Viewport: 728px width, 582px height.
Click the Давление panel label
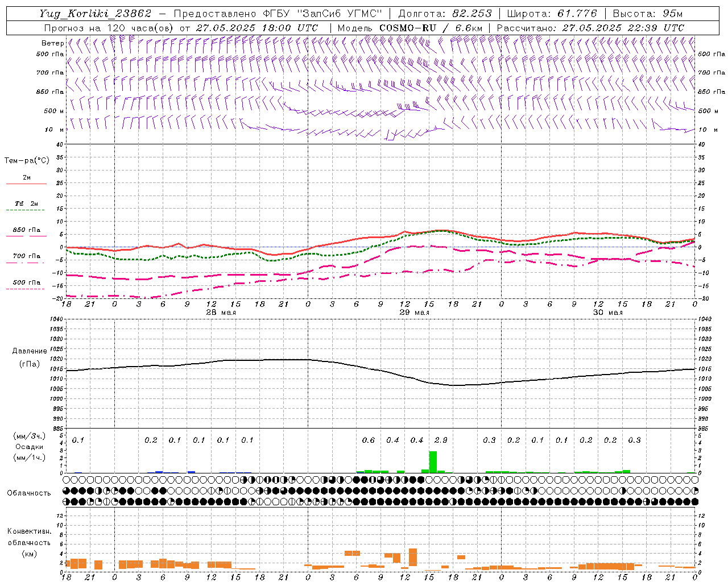(30, 351)
